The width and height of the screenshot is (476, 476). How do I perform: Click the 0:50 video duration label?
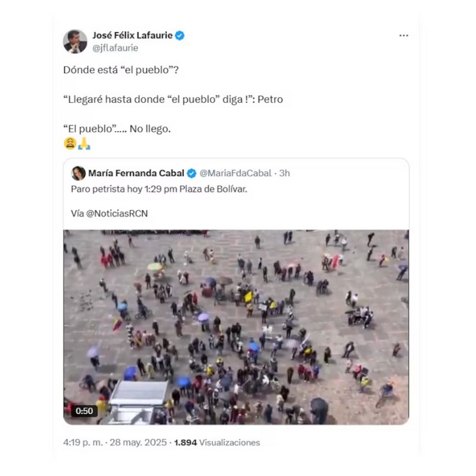(84, 411)
